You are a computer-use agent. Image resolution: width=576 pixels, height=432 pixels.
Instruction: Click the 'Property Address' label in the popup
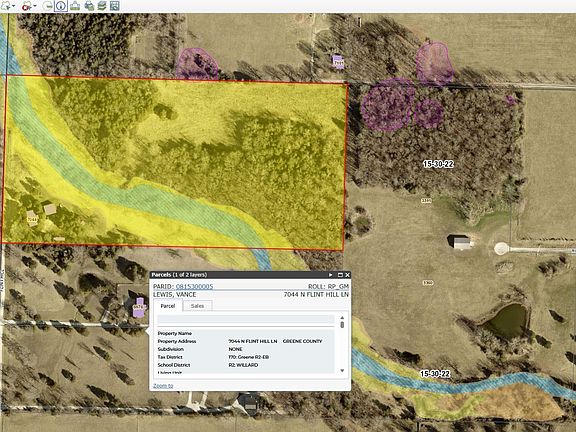pos(177,341)
